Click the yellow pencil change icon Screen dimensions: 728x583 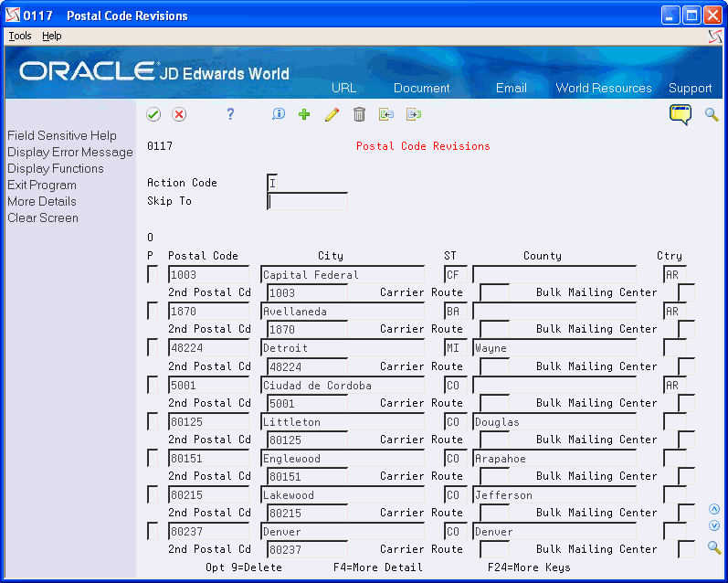point(332,114)
